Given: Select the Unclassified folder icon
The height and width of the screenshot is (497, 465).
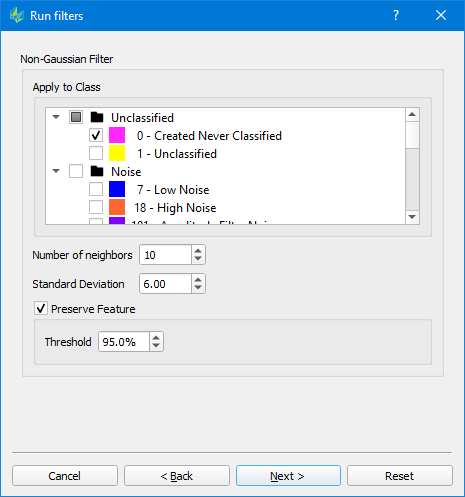Looking at the screenshot, I should point(97,117).
